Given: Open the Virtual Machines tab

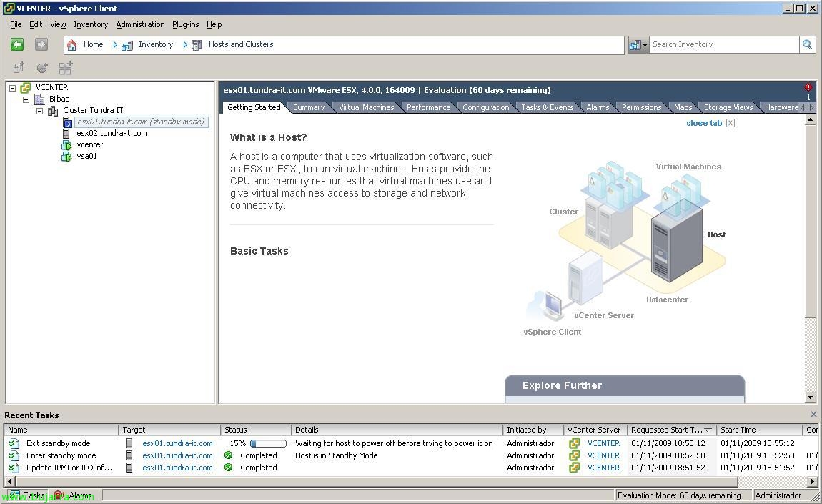Looking at the screenshot, I should pyautogui.click(x=367, y=107).
